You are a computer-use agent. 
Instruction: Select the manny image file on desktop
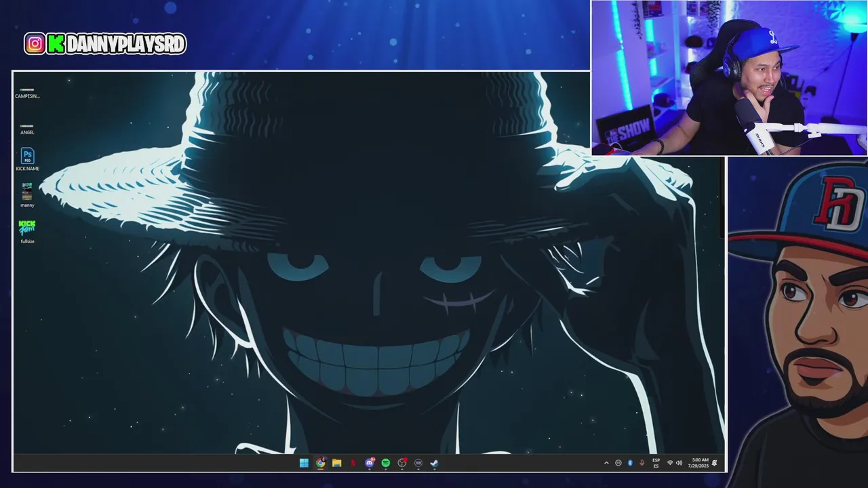[27, 196]
